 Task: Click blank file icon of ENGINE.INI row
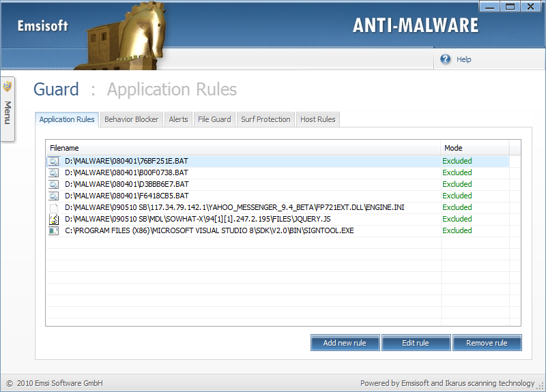(54, 208)
